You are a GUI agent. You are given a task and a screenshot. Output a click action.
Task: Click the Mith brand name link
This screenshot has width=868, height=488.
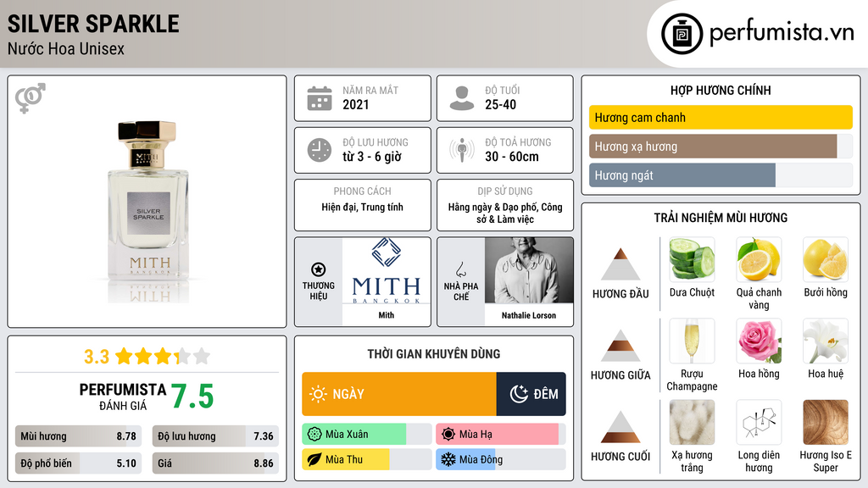click(387, 315)
